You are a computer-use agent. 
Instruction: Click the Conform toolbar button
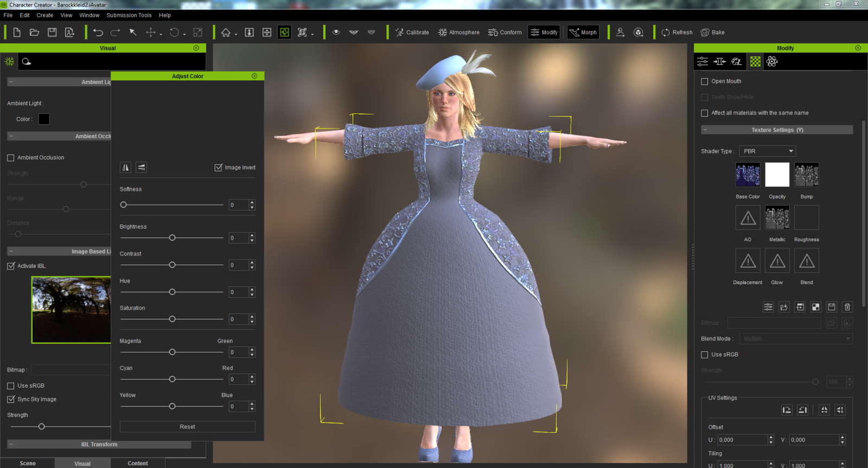(505, 33)
